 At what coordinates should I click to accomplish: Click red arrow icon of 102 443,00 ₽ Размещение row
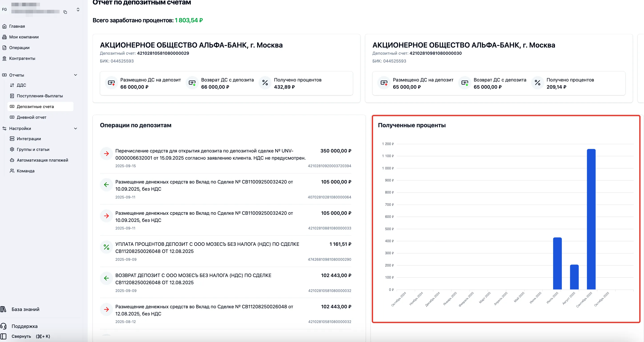[x=106, y=309]
